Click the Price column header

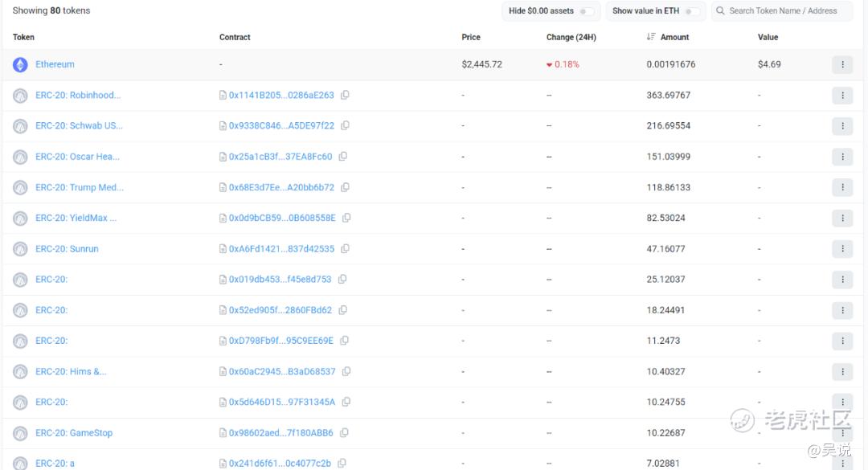(x=471, y=37)
